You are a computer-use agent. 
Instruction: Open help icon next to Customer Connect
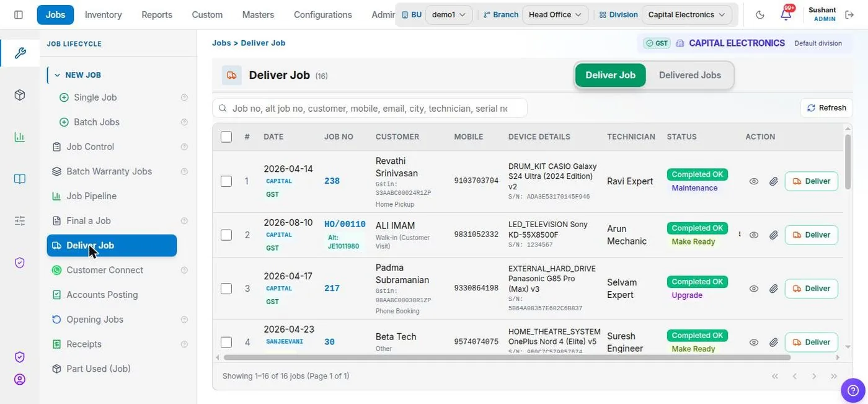pyautogui.click(x=184, y=271)
